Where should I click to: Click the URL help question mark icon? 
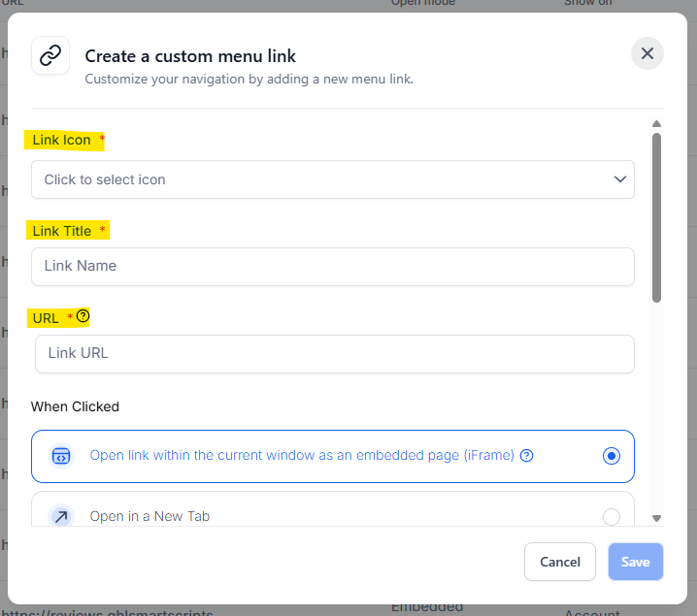83,316
